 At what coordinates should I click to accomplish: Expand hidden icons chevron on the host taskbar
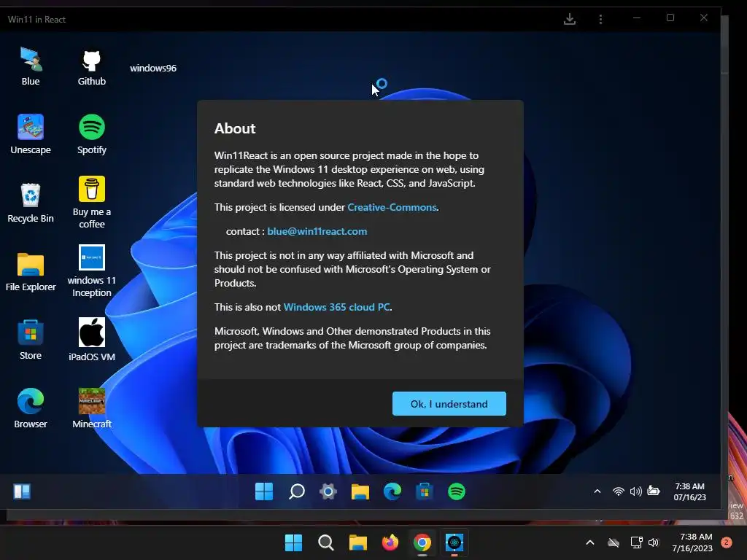(589, 542)
